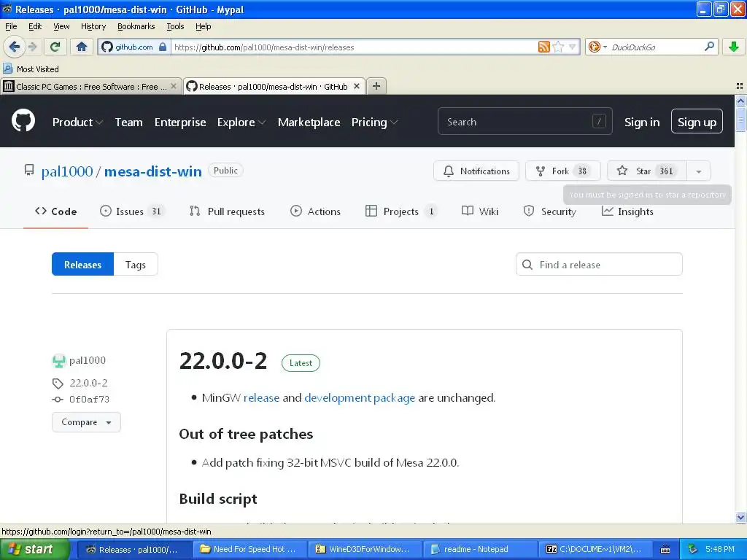
Task: Click the search magnifier in DuckDuckGo box
Action: pos(709,47)
